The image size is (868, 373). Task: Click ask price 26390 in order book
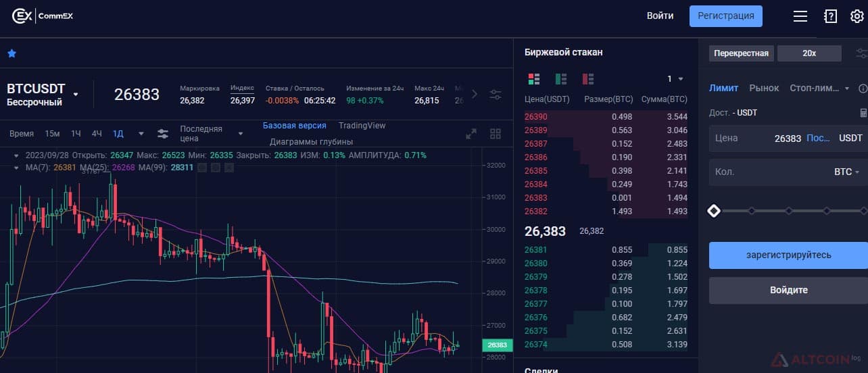pyautogui.click(x=536, y=117)
